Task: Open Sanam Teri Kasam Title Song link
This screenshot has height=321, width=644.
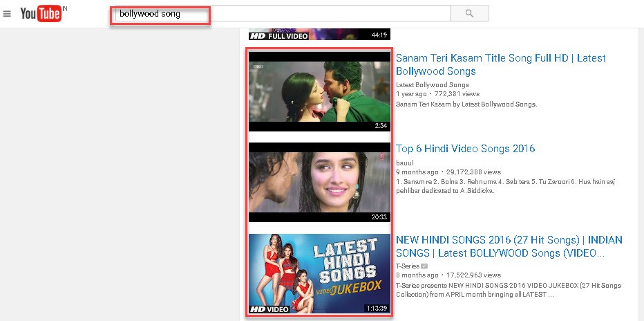Action: pos(501,64)
